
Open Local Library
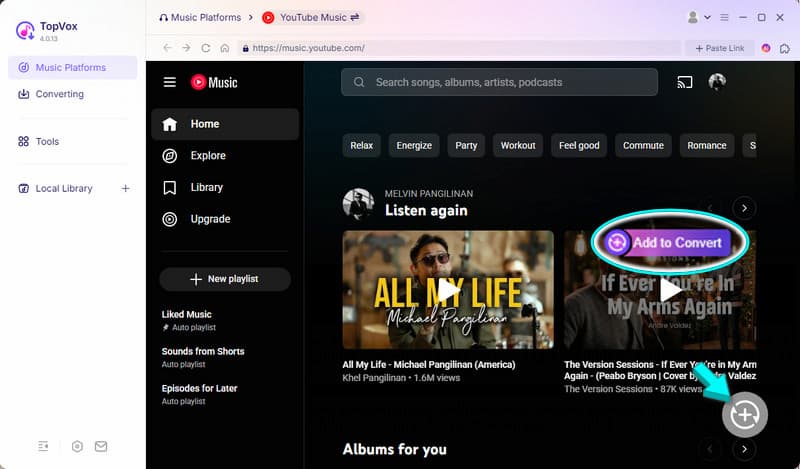click(x=64, y=188)
